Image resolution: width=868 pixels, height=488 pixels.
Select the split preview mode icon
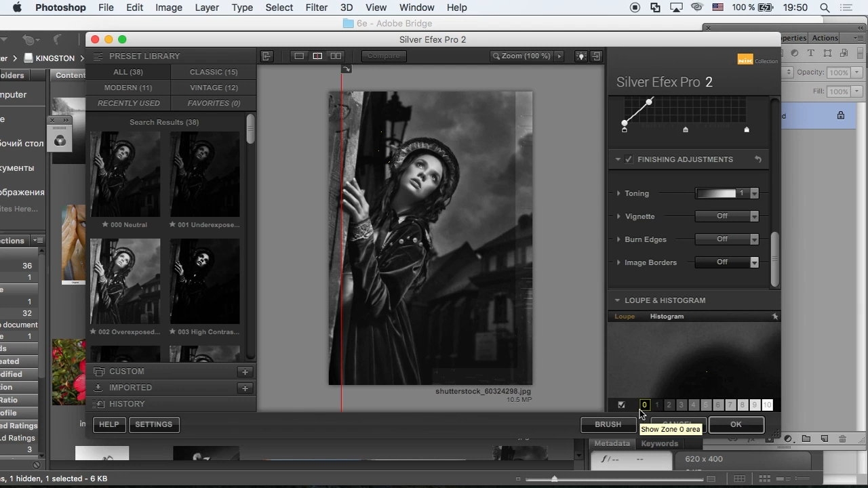(x=317, y=56)
